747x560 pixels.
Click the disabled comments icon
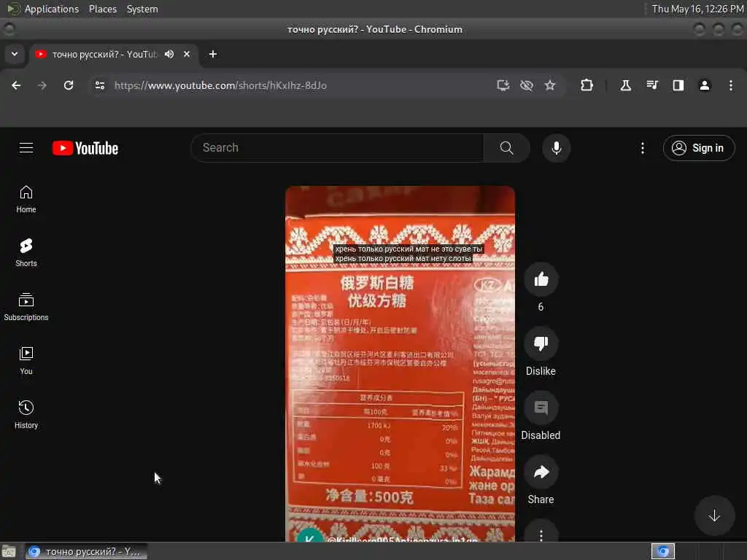[x=541, y=408]
